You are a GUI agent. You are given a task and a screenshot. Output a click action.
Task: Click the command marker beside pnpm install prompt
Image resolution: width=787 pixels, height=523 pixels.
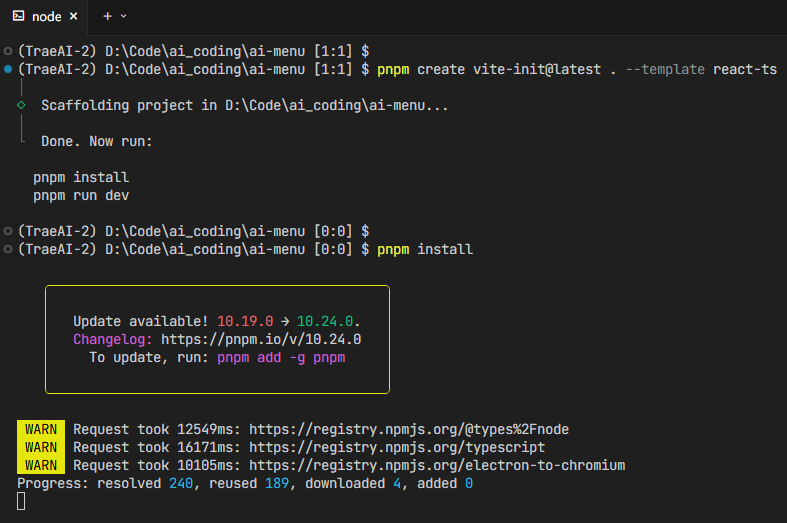pyautogui.click(x=8, y=249)
